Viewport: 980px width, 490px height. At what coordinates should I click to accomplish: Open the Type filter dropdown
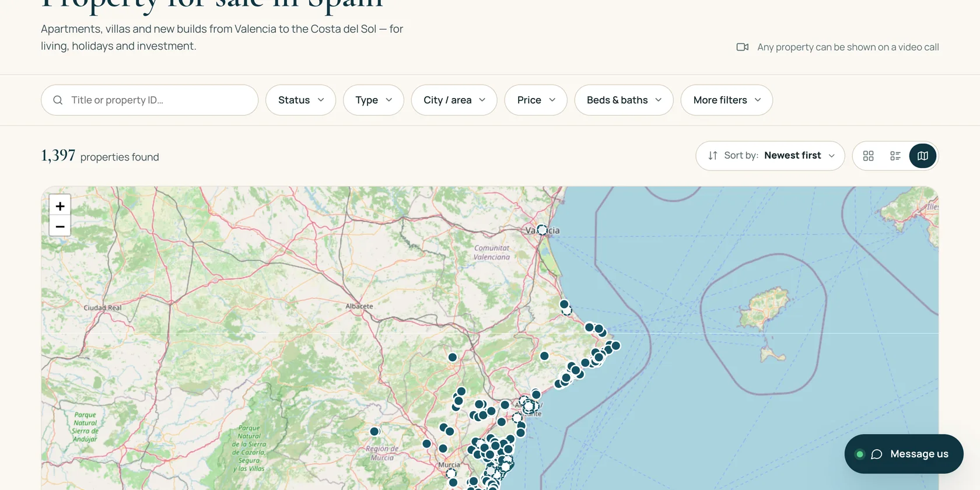pyautogui.click(x=373, y=100)
